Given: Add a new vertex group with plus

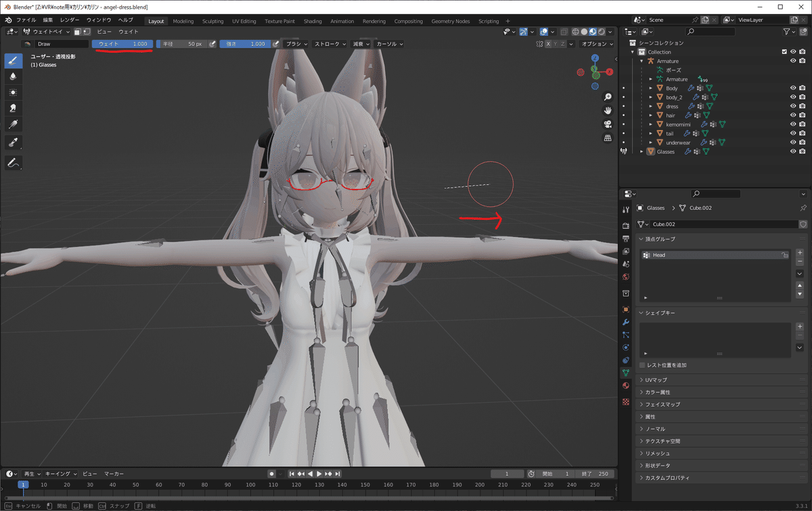Looking at the screenshot, I should point(800,252).
